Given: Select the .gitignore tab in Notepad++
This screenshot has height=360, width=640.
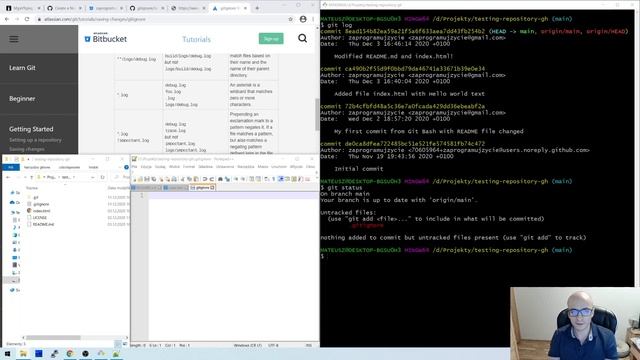Looking at the screenshot, I should (202, 188).
